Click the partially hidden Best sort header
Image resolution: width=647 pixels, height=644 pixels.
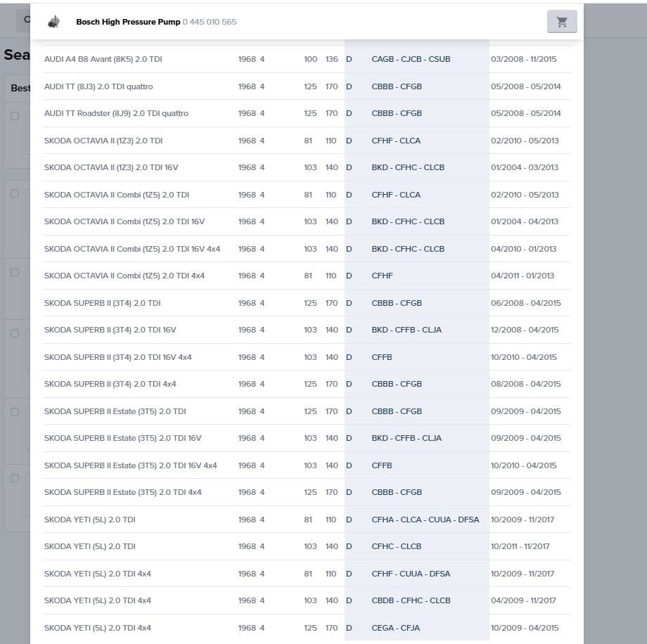[20, 89]
